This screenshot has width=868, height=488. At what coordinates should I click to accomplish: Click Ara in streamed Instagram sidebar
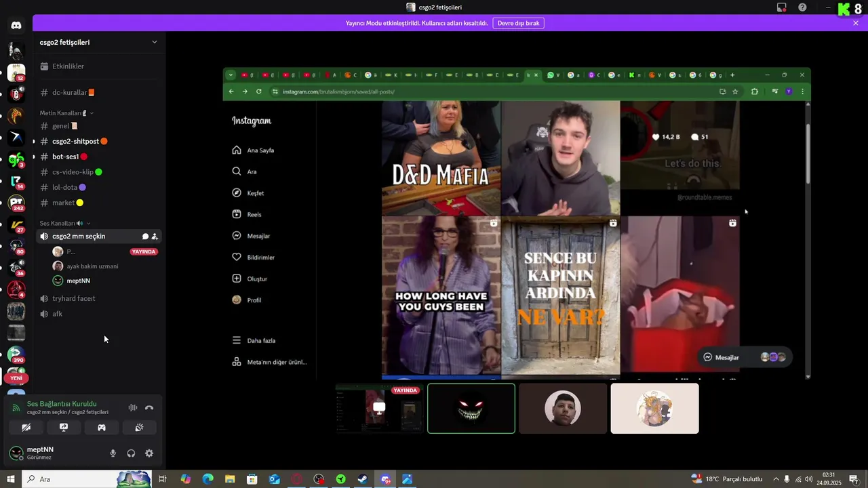(245, 172)
